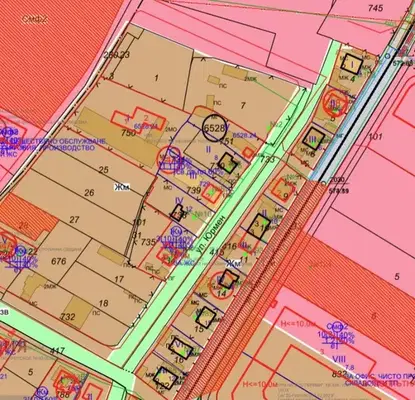This screenshot has height=400, width=415.
Task: Select parcel 27 on the map
Action: (x=74, y=220)
